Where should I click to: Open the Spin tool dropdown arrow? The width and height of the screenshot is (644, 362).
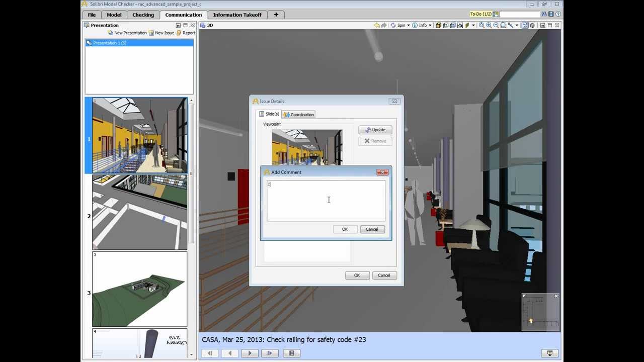[408, 25]
